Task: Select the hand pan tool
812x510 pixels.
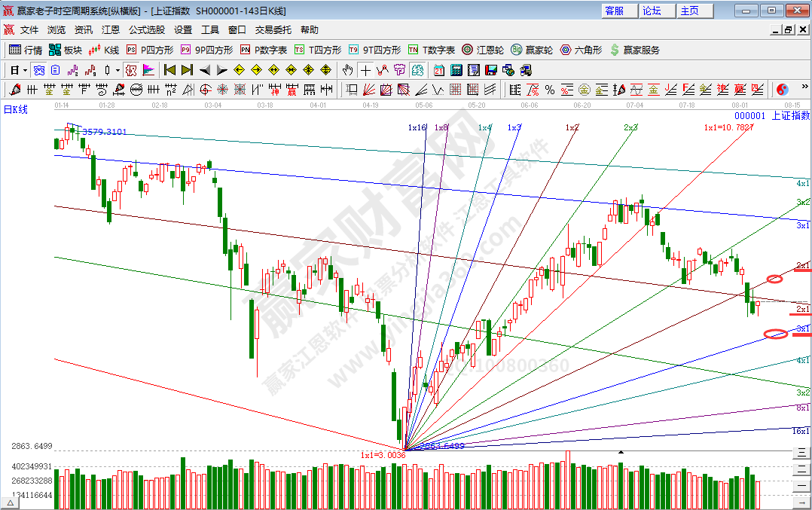Action: pos(347,70)
